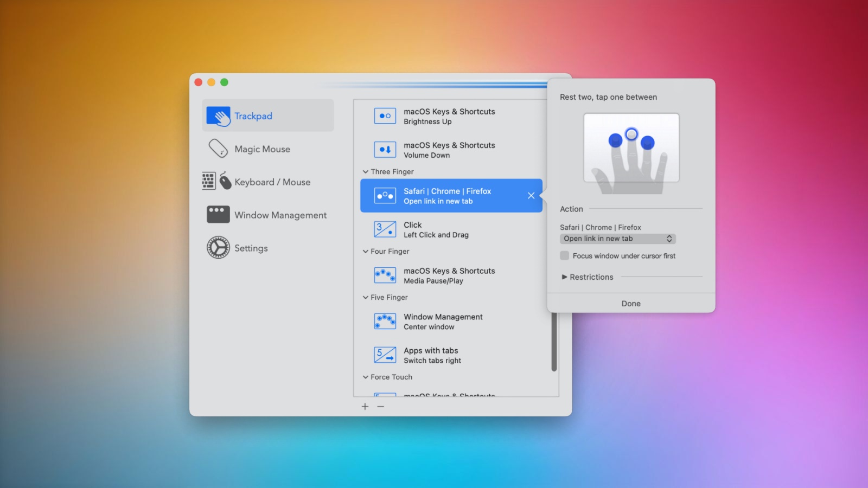Click the 'Rest two, tap one between' title
The width and height of the screenshot is (868, 488).
click(x=608, y=97)
